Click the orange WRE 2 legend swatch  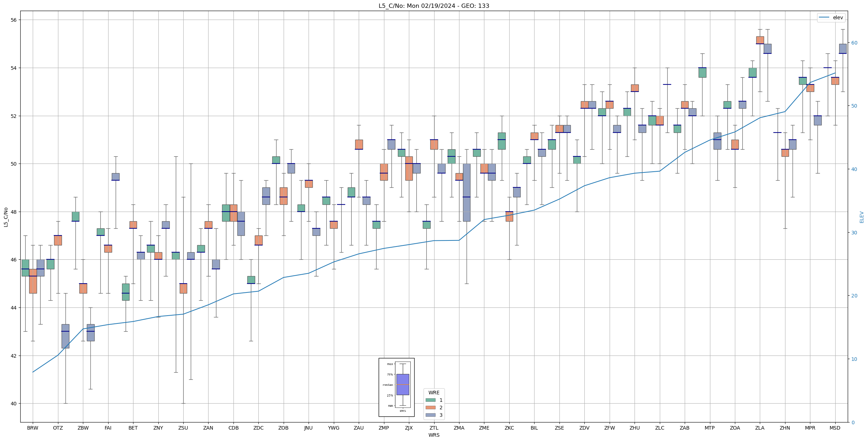click(430, 408)
